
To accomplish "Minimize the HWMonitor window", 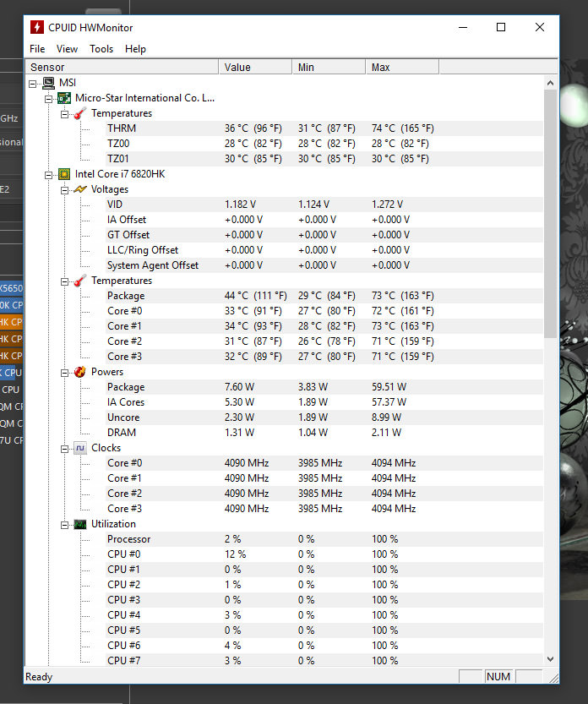I will pos(463,27).
